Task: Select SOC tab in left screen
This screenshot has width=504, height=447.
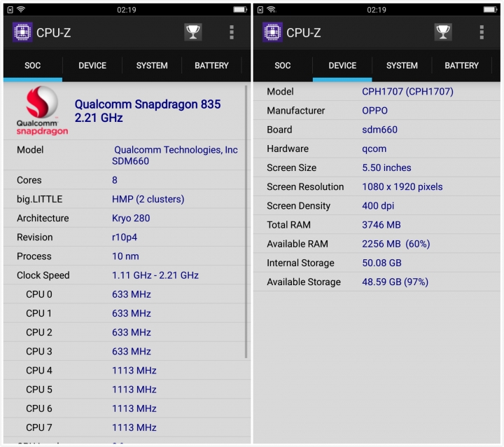Action: [x=32, y=66]
